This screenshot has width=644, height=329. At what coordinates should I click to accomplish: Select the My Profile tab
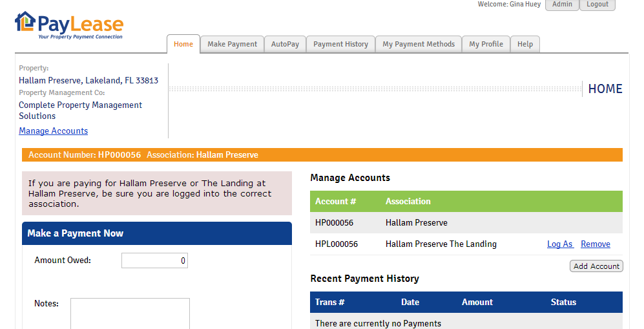pyautogui.click(x=486, y=44)
